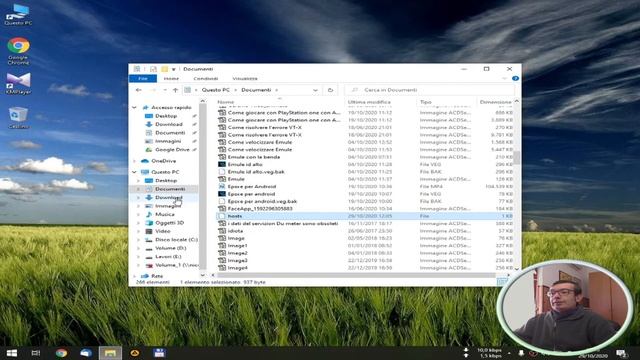Image resolution: width=640 pixels, height=360 pixels.
Task: Click the Properties quick access toolbar icon
Action: 153,69
